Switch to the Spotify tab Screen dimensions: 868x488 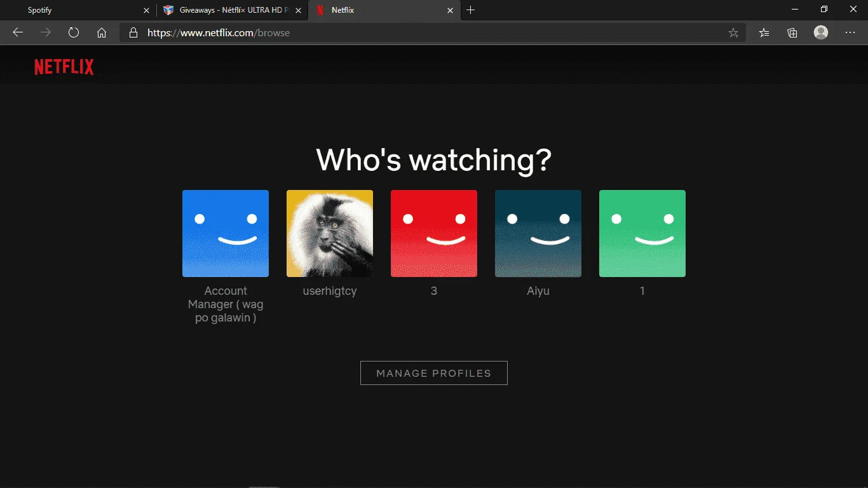[78, 10]
